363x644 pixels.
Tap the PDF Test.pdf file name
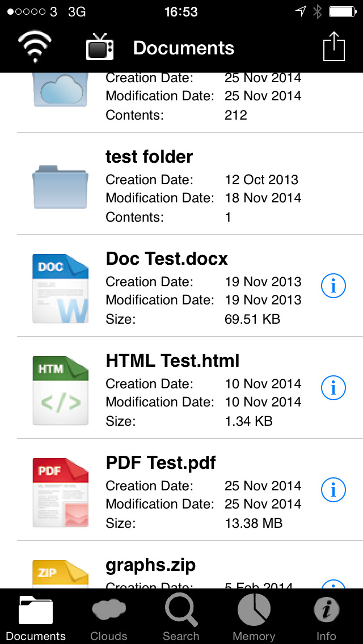click(161, 463)
